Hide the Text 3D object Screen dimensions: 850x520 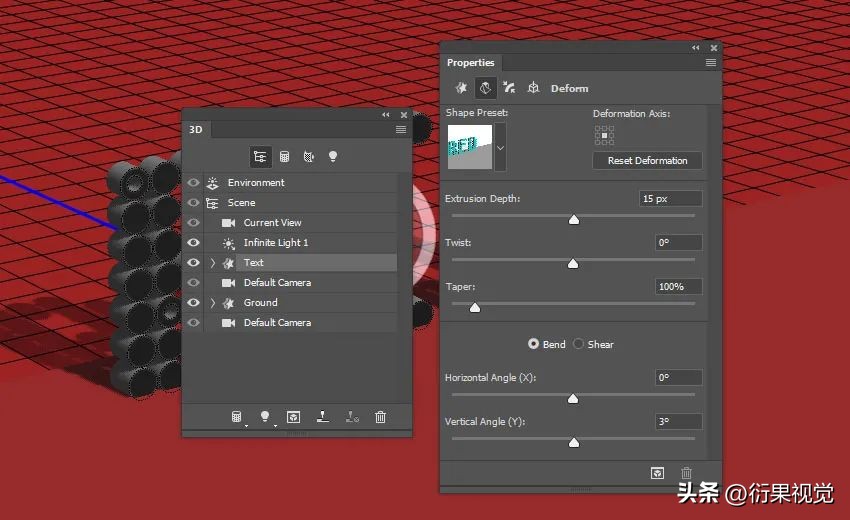[194, 262]
